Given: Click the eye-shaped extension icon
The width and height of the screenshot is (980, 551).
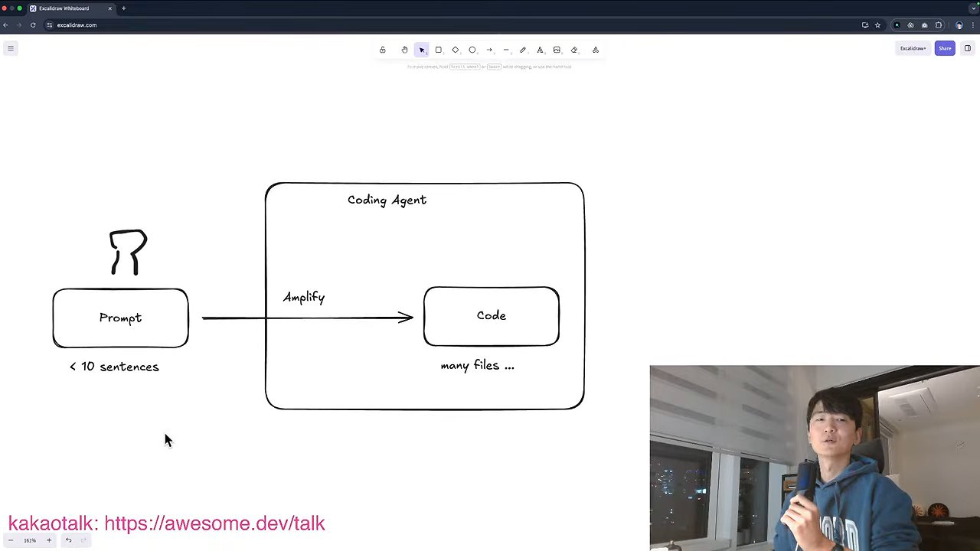Looking at the screenshot, I should tap(910, 25).
